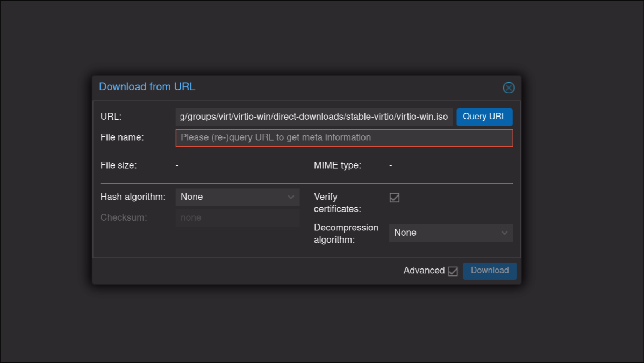Click the chevron arrow of Hash algorithm

[291, 197]
